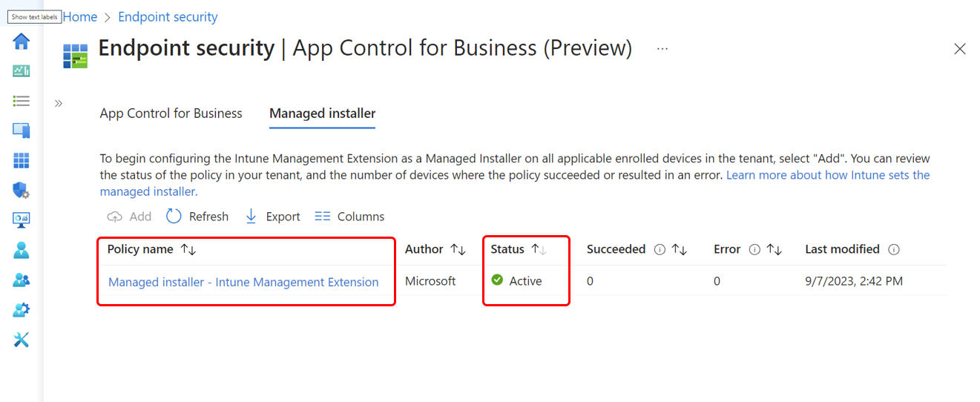Open All services list icon
The height and width of the screenshot is (402, 980).
coord(22,101)
